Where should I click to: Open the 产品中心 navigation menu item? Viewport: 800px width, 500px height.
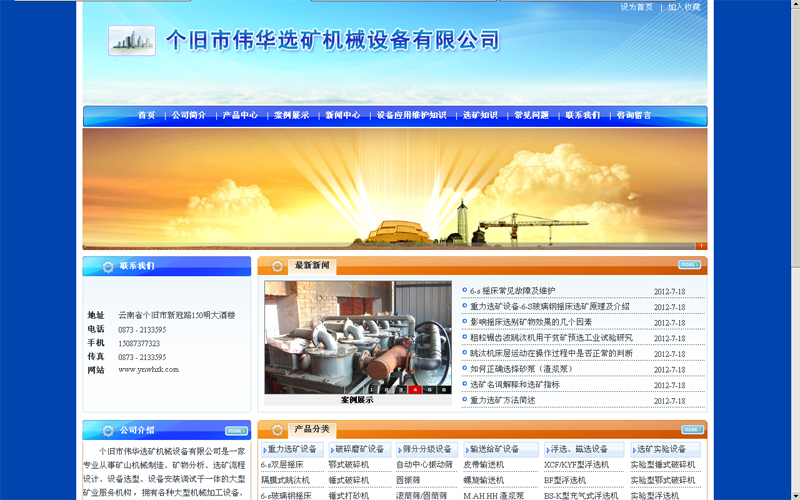tap(240, 116)
